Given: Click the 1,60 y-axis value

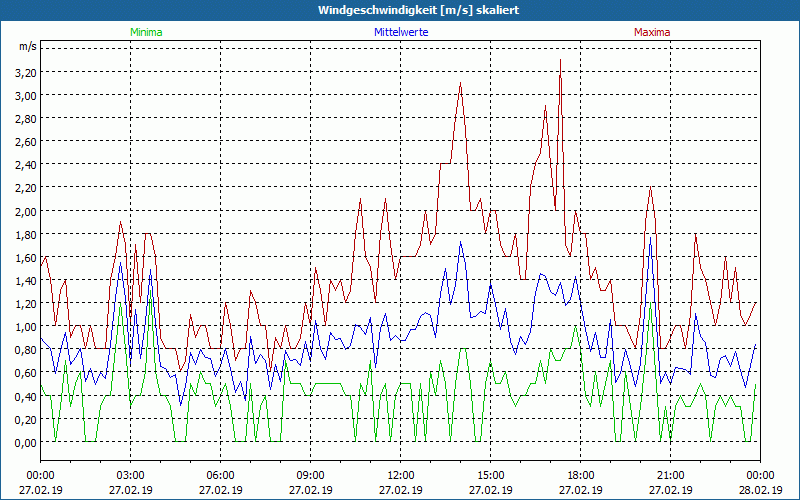Looking at the screenshot, I should [x=26, y=257].
